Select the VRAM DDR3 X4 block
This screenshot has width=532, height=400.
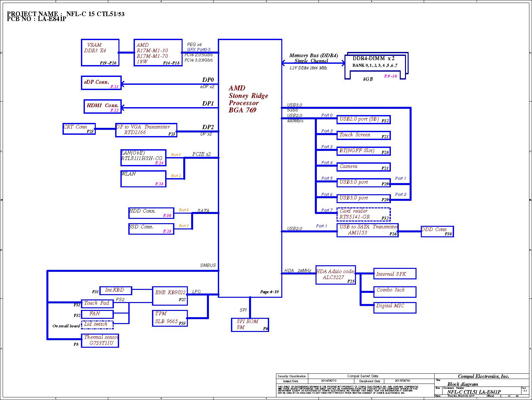100,53
